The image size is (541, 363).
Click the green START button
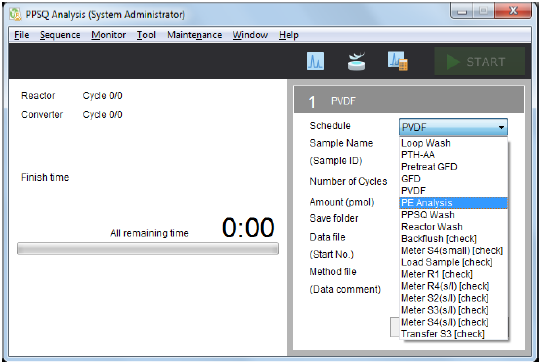click(x=480, y=62)
